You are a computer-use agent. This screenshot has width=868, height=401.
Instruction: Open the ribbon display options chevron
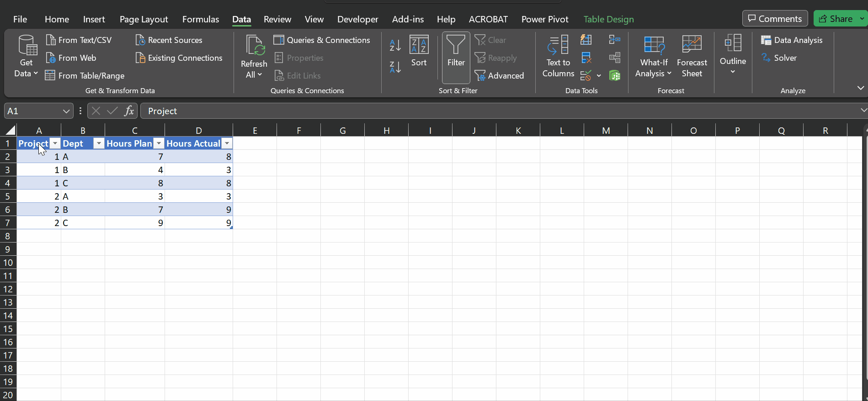(861, 88)
